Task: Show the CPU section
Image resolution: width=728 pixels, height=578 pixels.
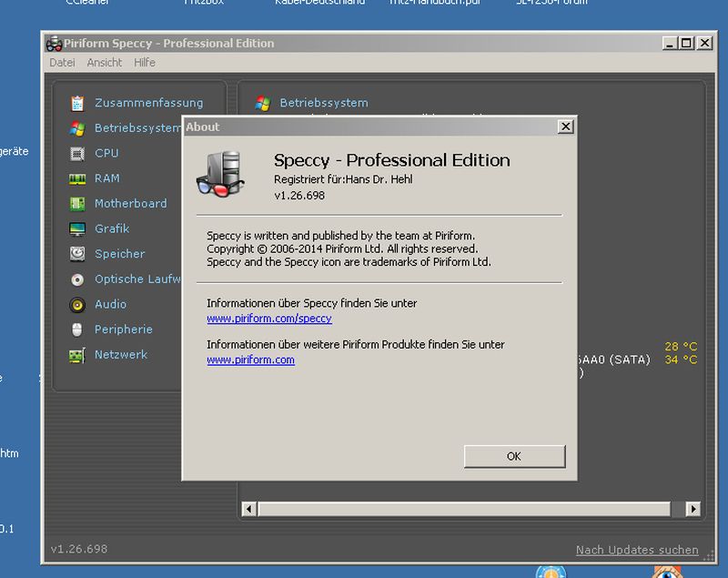Action: pos(106,153)
